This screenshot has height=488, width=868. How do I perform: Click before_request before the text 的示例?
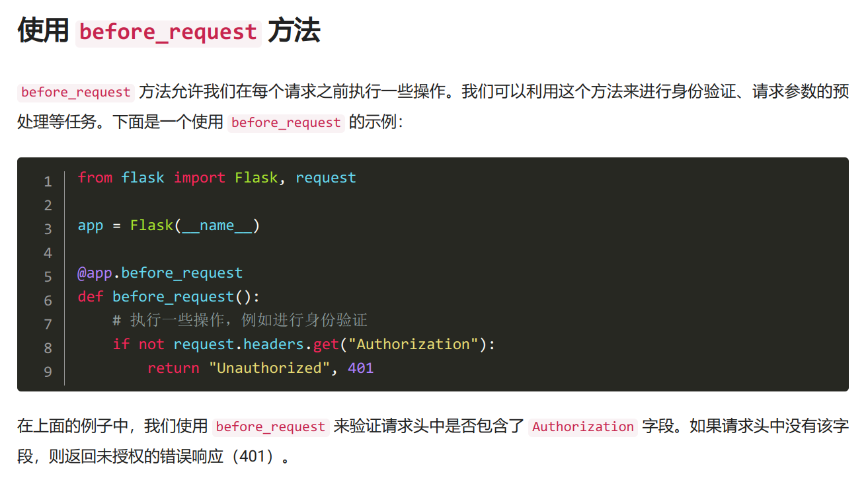(286, 122)
